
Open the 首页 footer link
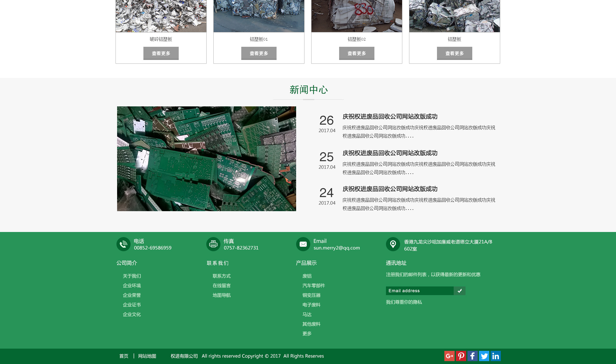pyautogui.click(x=124, y=356)
